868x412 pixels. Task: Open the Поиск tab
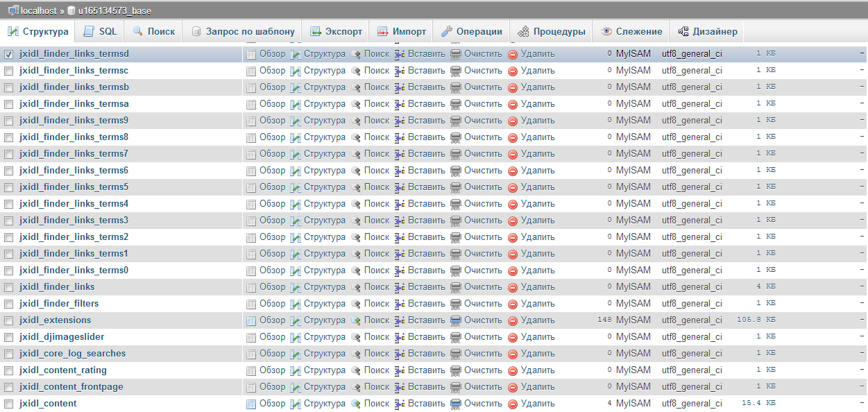point(153,31)
